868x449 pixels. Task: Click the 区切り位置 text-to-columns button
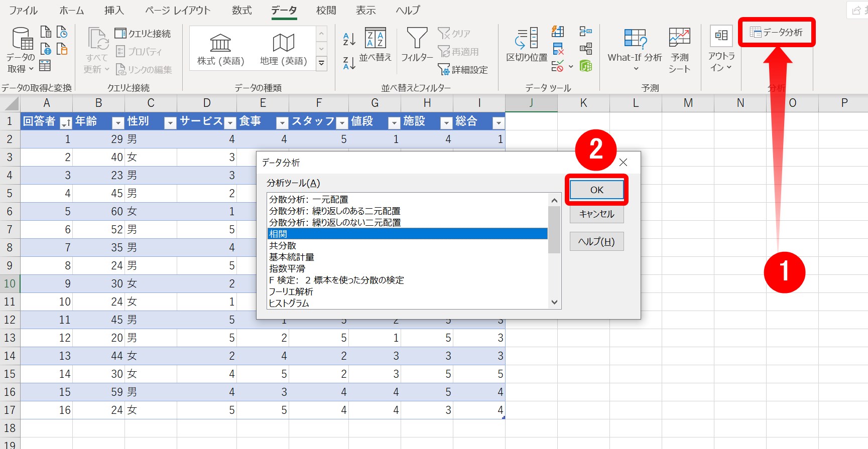pos(527,45)
